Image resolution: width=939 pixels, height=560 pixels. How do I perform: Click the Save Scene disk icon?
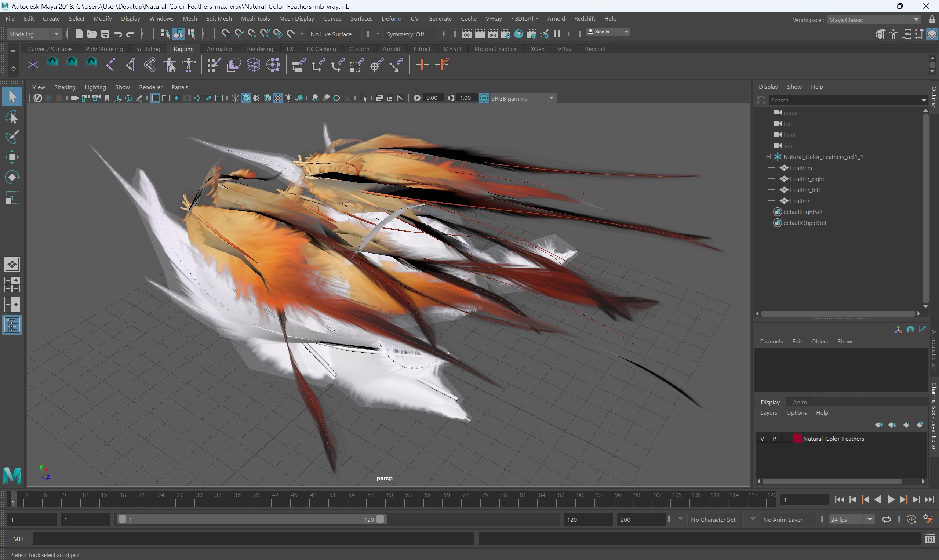point(105,34)
